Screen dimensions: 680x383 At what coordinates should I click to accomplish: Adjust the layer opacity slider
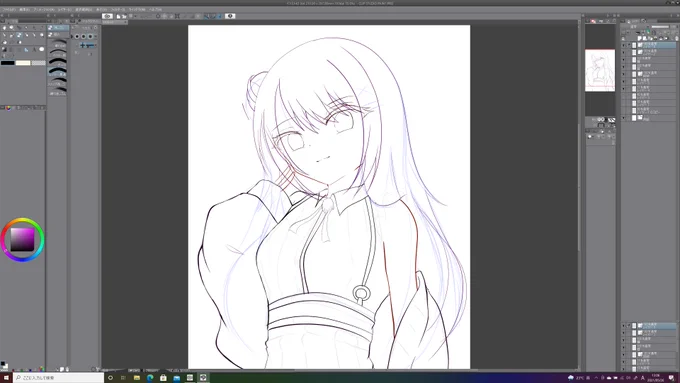pyautogui.click(x=660, y=26)
